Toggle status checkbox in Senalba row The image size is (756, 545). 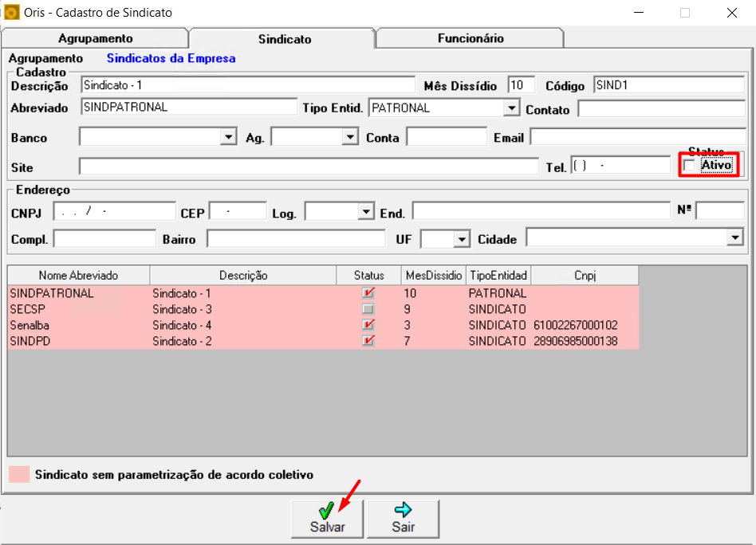pyautogui.click(x=368, y=325)
